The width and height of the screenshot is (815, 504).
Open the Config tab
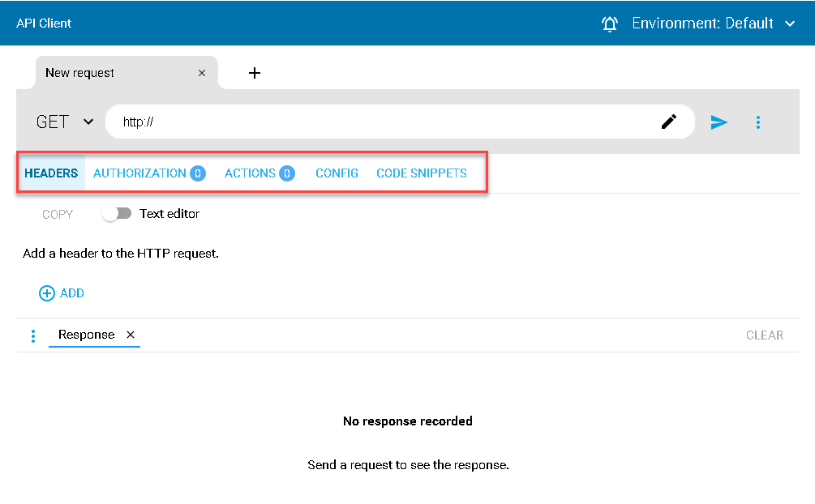pyautogui.click(x=337, y=173)
